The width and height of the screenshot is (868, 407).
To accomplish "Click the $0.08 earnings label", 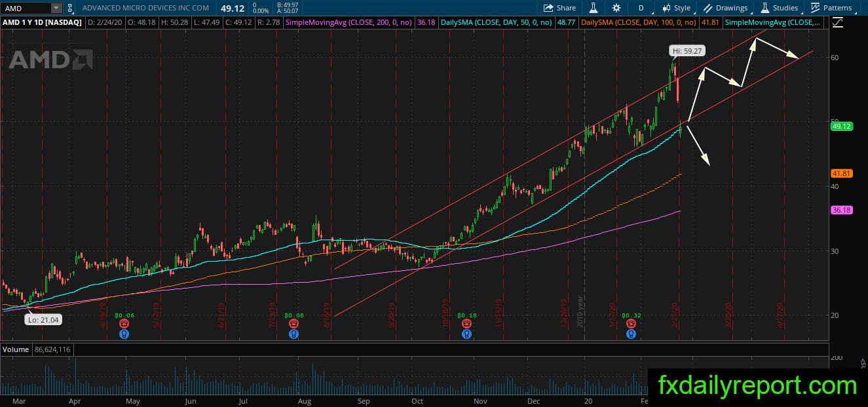I will point(295,315).
